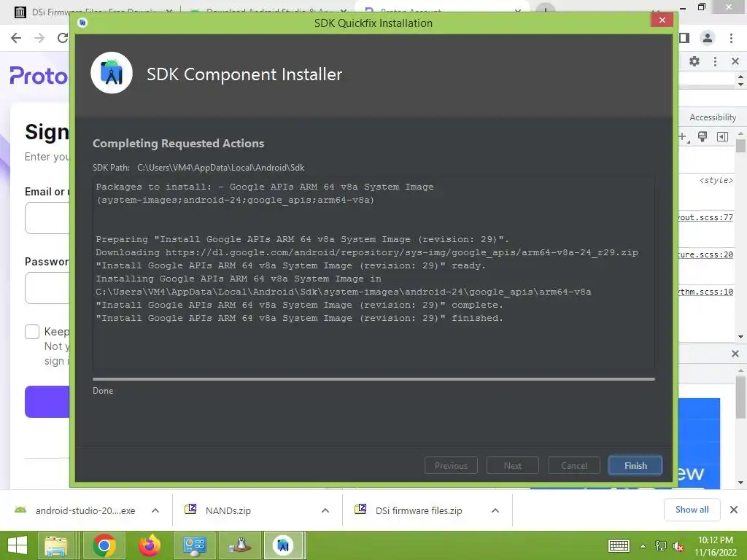Click new style rule plus icon

(683, 137)
